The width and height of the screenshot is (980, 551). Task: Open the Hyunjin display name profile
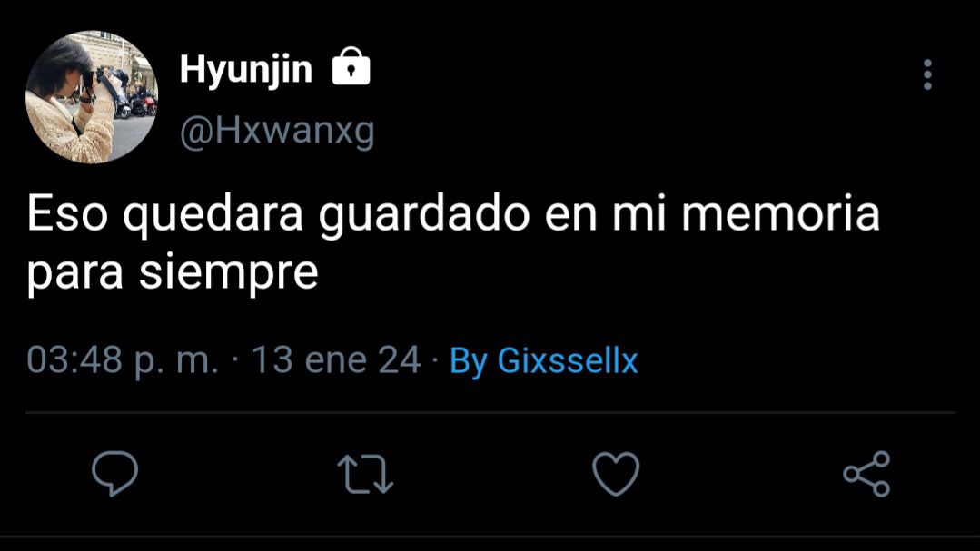(x=245, y=69)
